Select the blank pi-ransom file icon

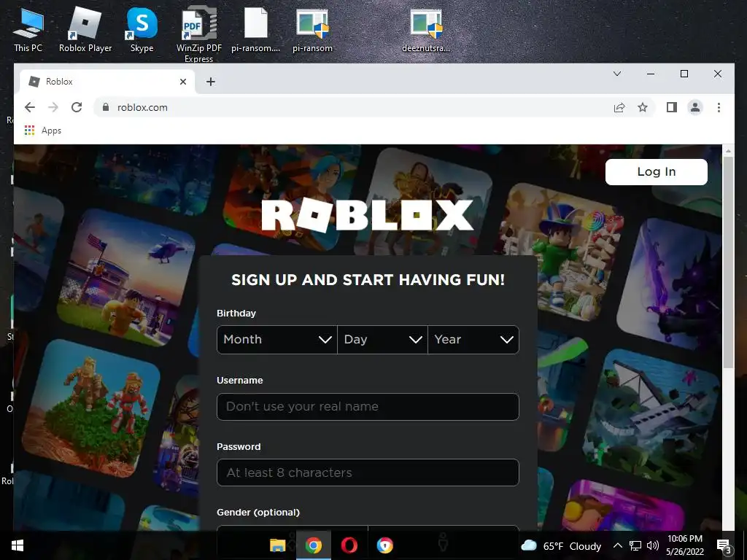pyautogui.click(x=256, y=30)
